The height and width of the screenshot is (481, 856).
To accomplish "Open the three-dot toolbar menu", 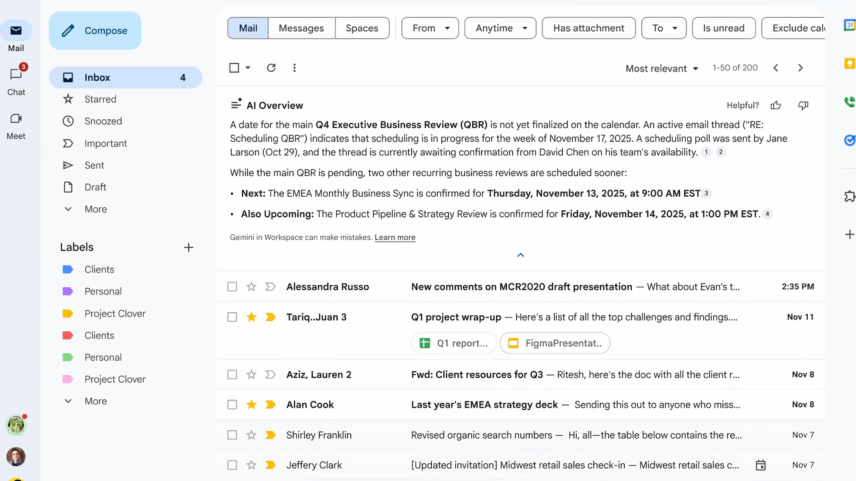I will [x=294, y=68].
